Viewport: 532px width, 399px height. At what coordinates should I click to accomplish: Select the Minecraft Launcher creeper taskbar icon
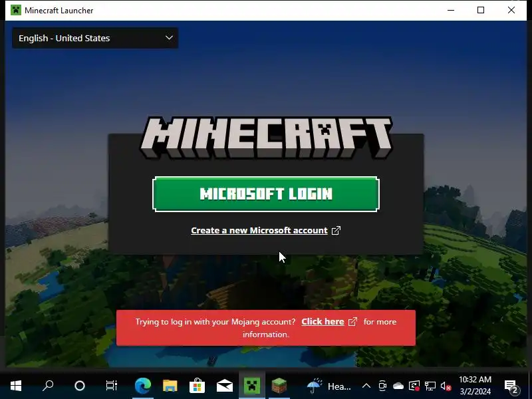tap(252, 386)
